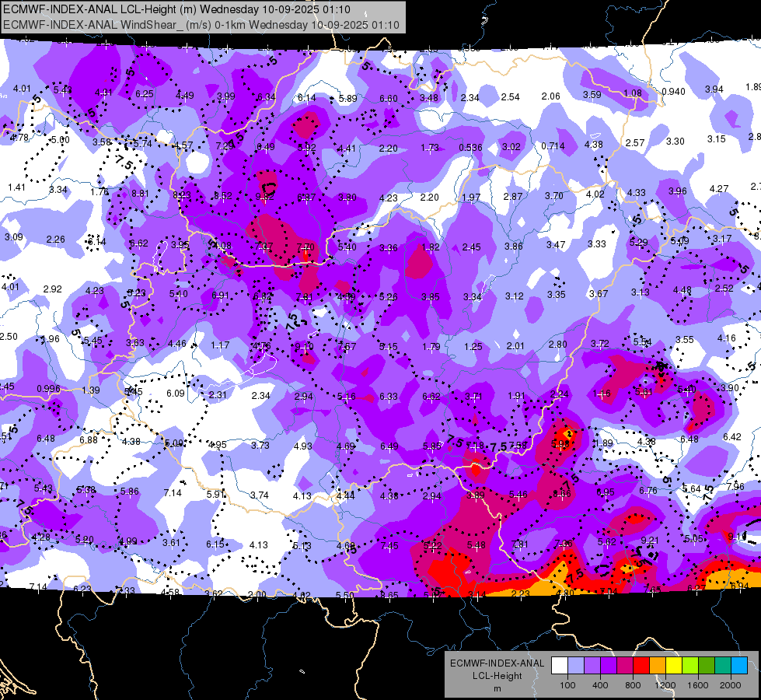Click the wind shear value '3.09'
This screenshot has width=761, height=700.
point(13,237)
